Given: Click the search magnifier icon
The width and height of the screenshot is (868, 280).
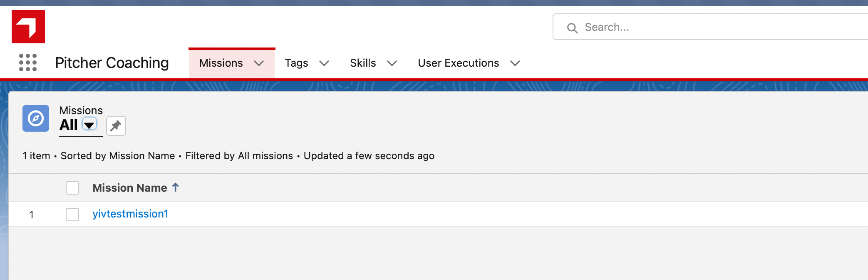Looking at the screenshot, I should [572, 28].
